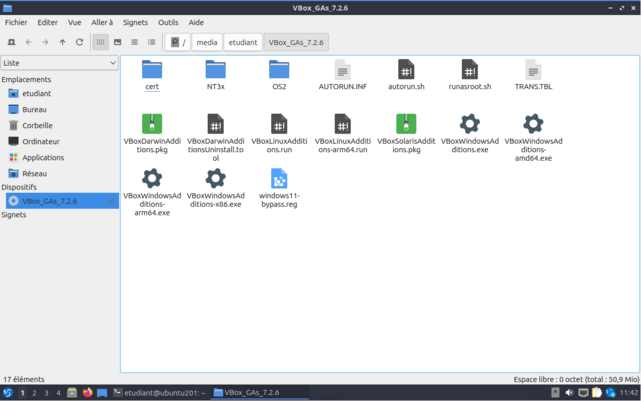This screenshot has height=401, width=641.
Task: Eject the VBox_GAs_7.2.6 device
Action: click(111, 201)
